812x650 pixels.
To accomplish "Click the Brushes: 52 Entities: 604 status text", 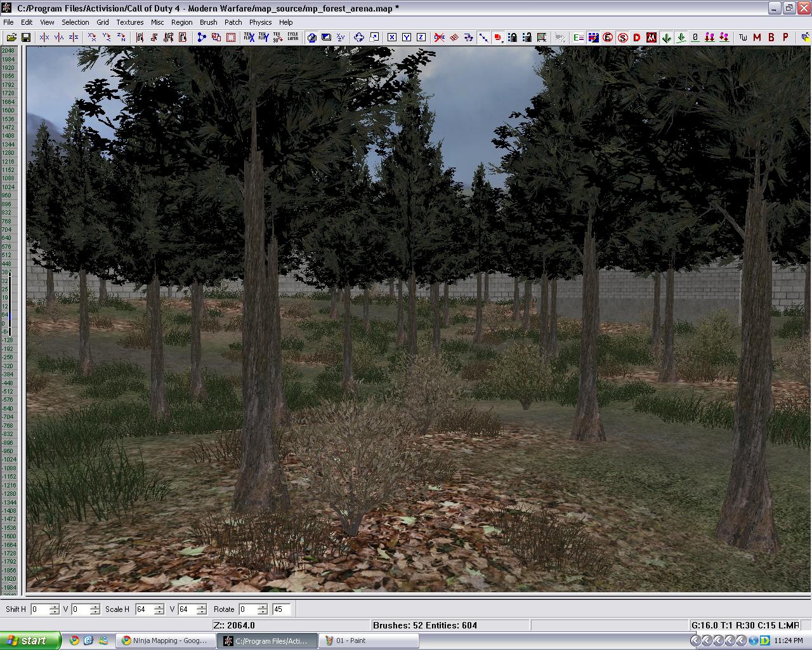I will pyautogui.click(x=425, y=625).
